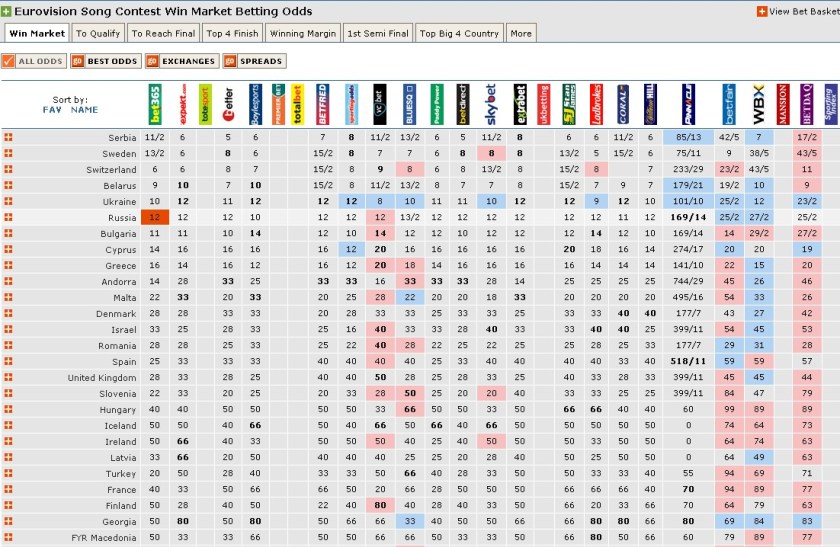
Task: Open the More tab
Action: click(521, 33)
